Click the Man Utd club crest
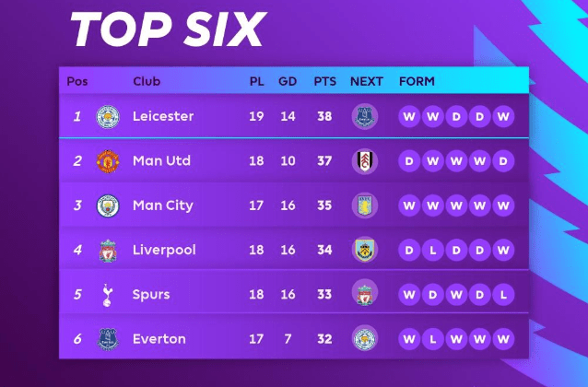588x387 pixels. [x=108, y=161]
